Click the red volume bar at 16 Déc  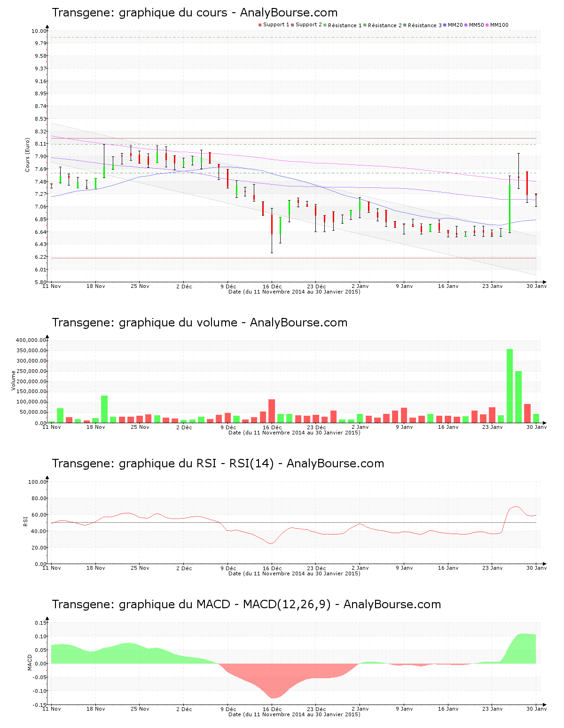(x=272, y=411)
